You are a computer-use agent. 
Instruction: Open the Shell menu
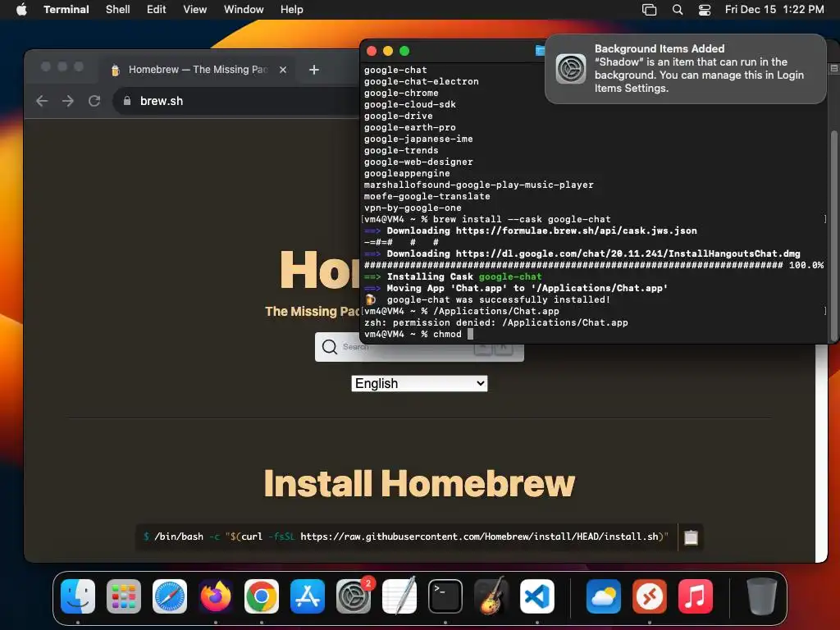[x=117, y=9]
